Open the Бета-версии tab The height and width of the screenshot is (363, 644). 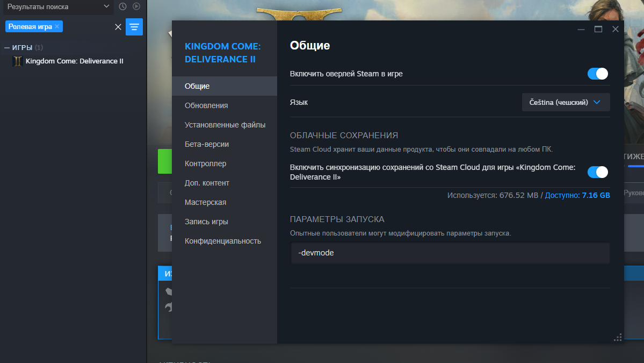(225, 144)
